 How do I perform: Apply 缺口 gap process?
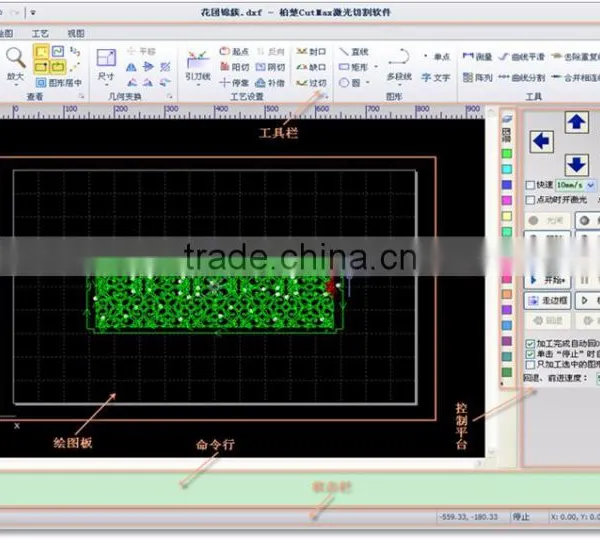point(311,67)
